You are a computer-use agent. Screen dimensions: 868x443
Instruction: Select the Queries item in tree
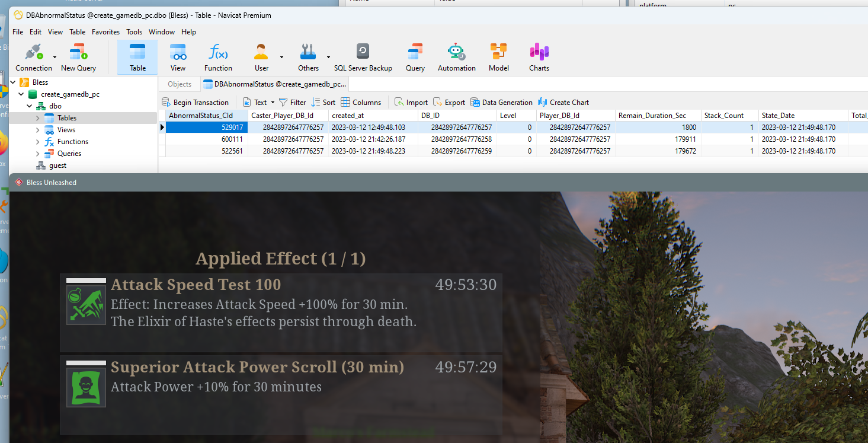tap(69, 154)
